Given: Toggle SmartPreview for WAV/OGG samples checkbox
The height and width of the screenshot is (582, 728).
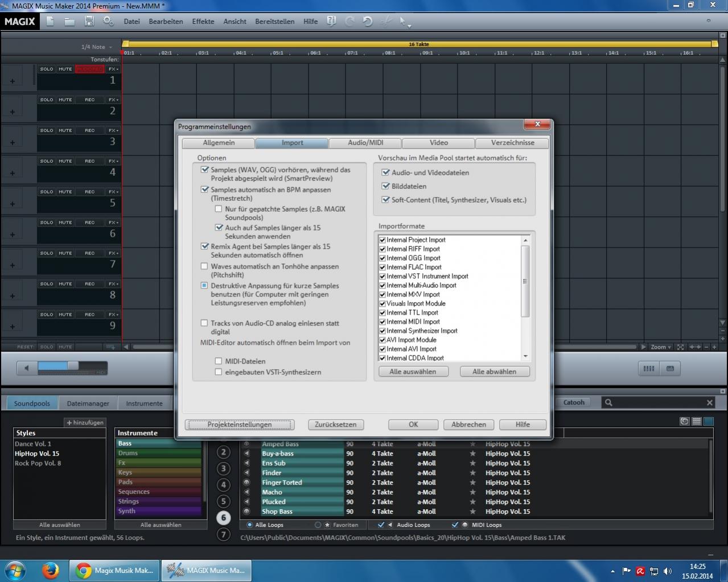Looking at the screenshot, I should (x=204, y=170).
